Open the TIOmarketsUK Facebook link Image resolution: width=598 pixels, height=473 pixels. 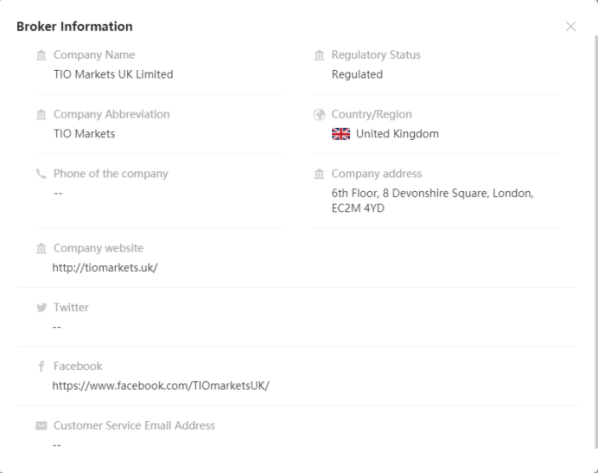click(x=161, y=386)
